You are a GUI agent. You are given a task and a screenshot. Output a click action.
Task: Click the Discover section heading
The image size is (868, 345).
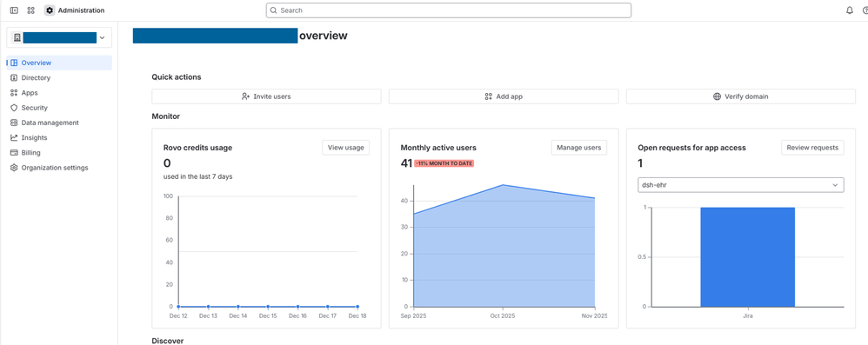[x=168, y=341]
